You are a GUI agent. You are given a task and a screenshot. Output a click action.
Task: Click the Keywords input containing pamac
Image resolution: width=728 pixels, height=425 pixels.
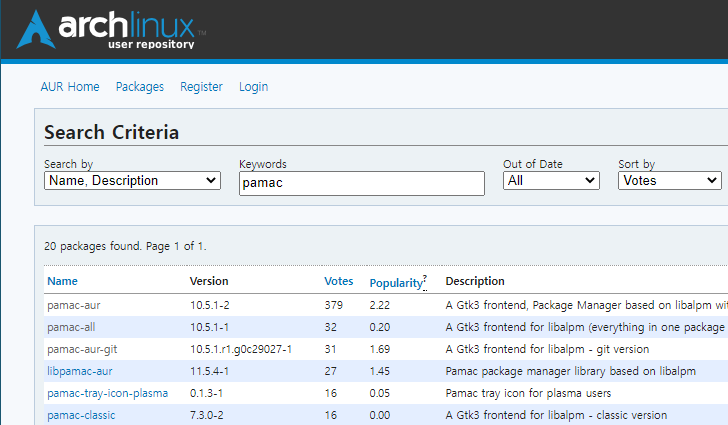pos(362,183)
